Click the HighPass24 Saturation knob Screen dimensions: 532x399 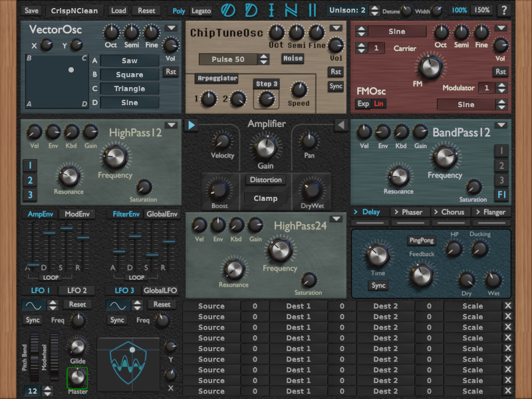pyautogui.click(x=309, y=280)
